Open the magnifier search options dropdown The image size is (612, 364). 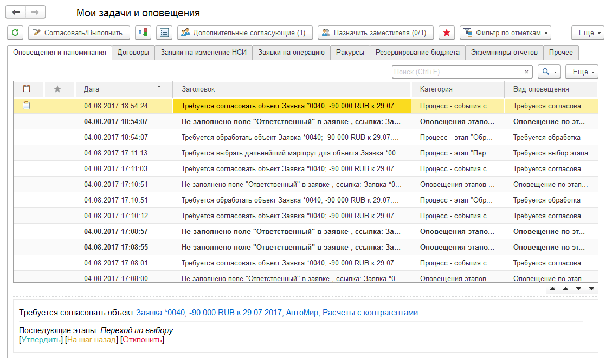point(549,72)
